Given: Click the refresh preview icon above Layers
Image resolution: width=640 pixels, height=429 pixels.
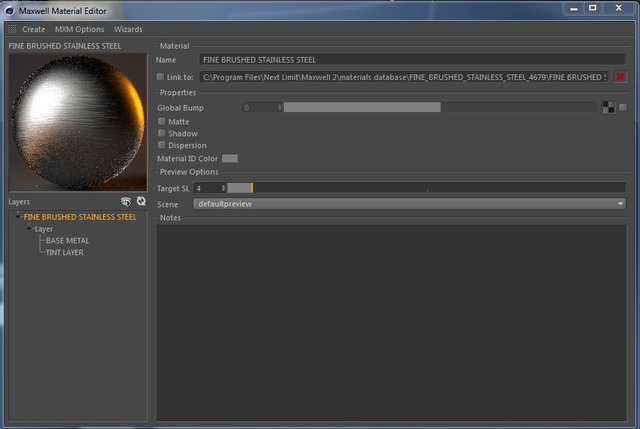Looking at the screenshot, I should [x=141, y=201].
